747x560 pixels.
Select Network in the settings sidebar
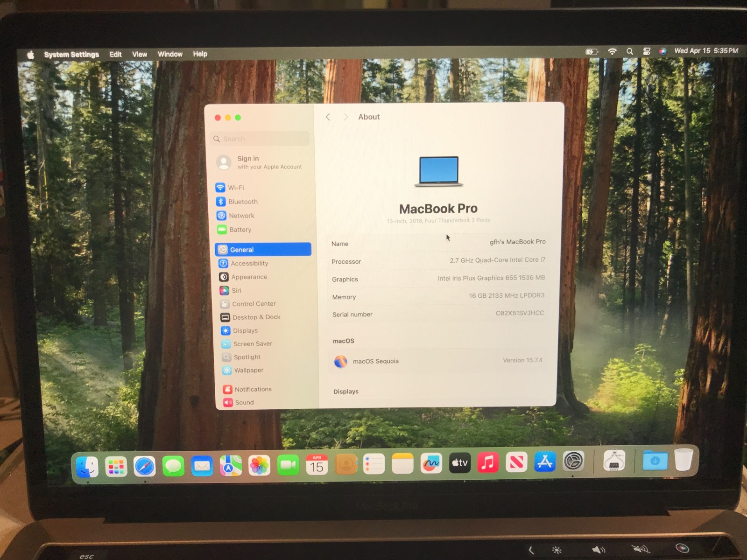[235, 216]
